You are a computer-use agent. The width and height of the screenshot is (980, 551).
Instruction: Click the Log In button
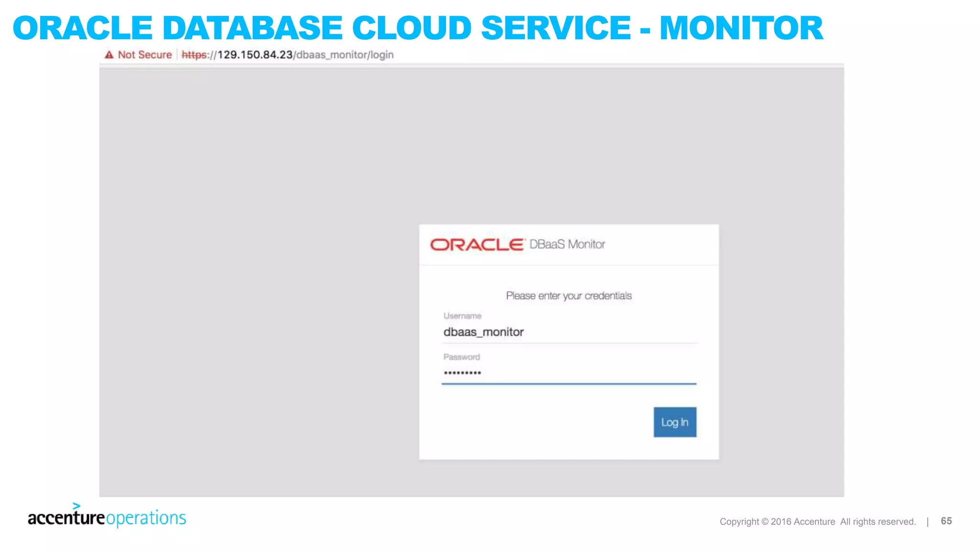pos(675,422)
